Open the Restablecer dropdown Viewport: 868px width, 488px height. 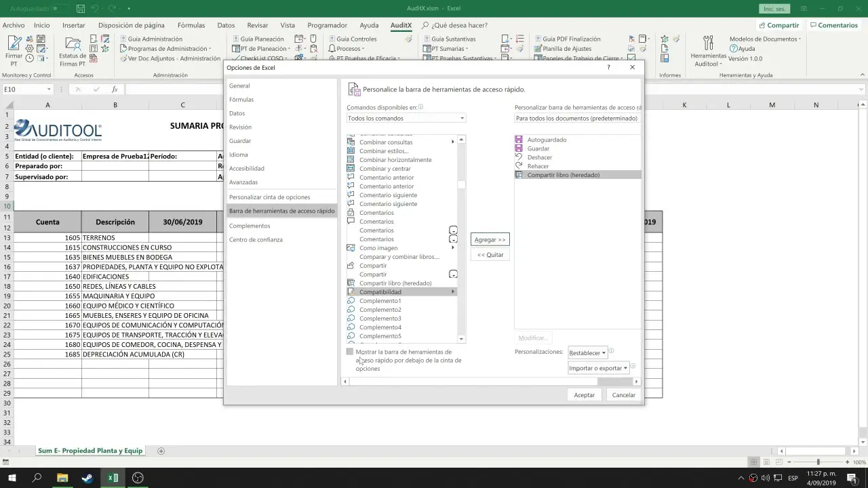click(x=587, y=352)
